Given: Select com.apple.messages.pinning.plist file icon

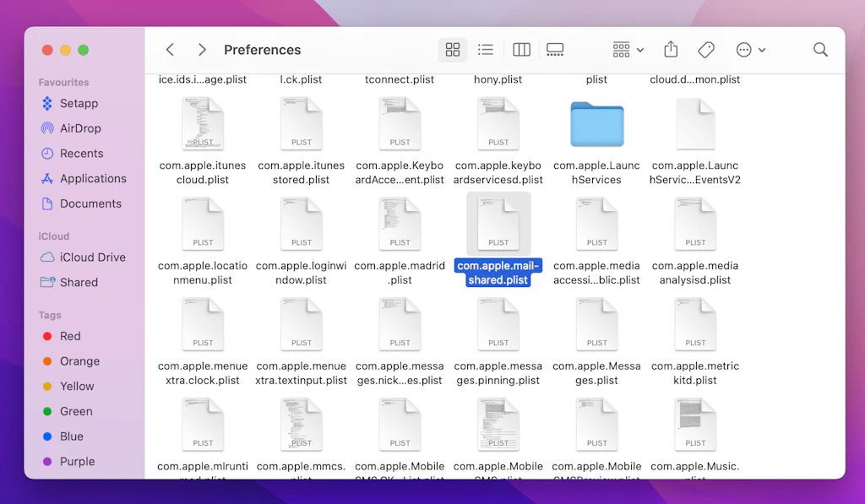Looking at the screenshot, I should pos(498,324).
